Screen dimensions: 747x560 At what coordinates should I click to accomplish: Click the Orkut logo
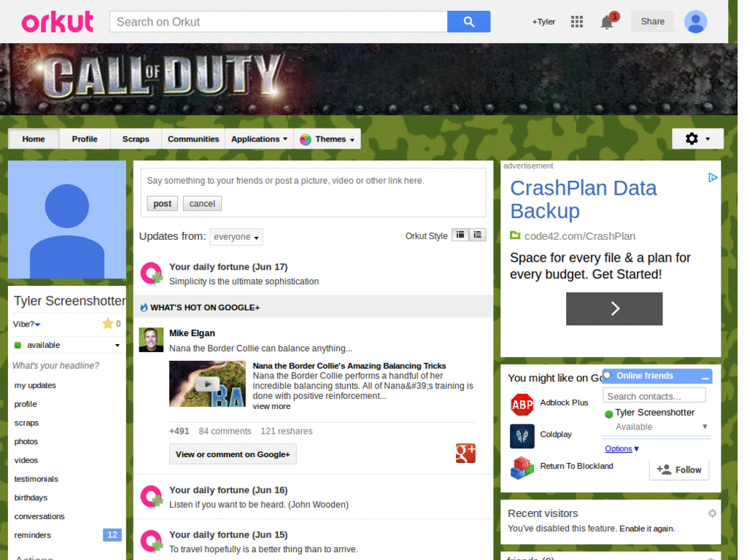(57, 22)
